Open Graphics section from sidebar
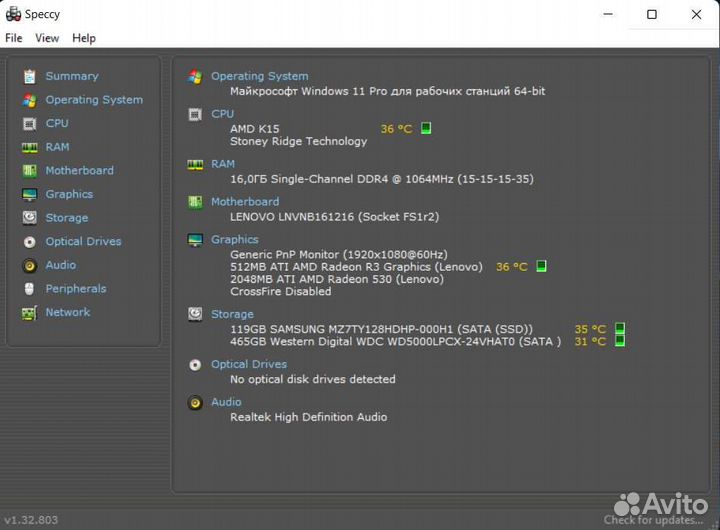The image size is (720, 530). 69,194
